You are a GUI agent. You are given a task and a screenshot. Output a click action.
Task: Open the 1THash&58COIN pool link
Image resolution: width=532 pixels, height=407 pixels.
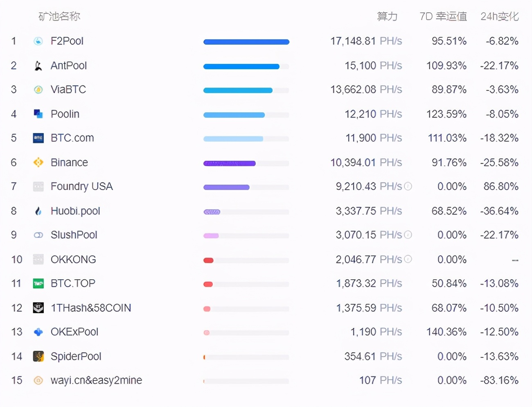(91, 308)
